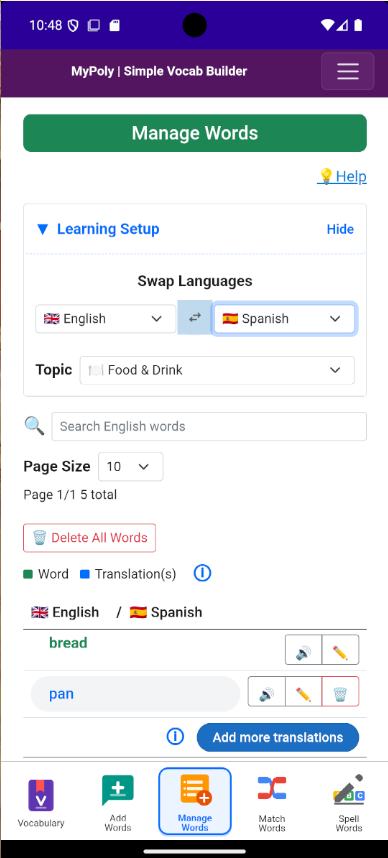Click the word bread
The image size is (388, 858).
pos(68,642)
